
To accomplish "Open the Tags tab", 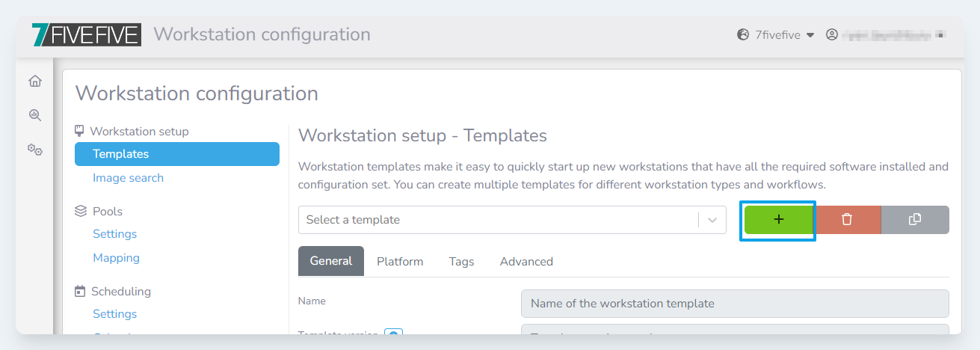I will click(x=461, y=262).
